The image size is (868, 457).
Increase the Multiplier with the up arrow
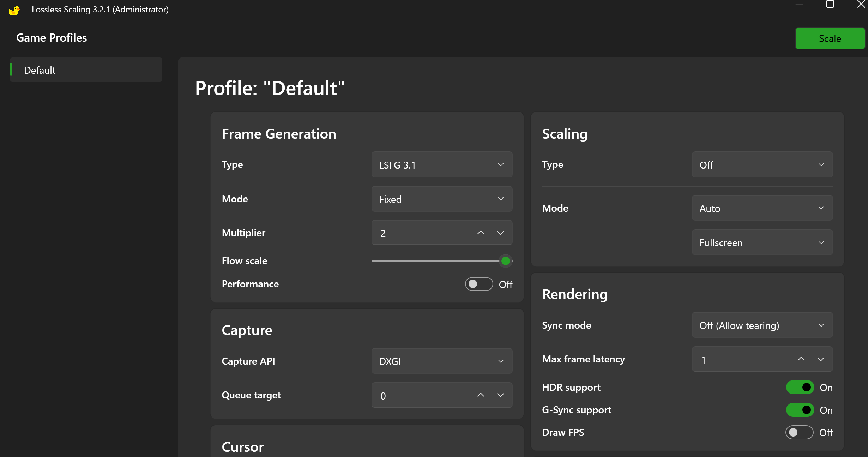(481, 233)
